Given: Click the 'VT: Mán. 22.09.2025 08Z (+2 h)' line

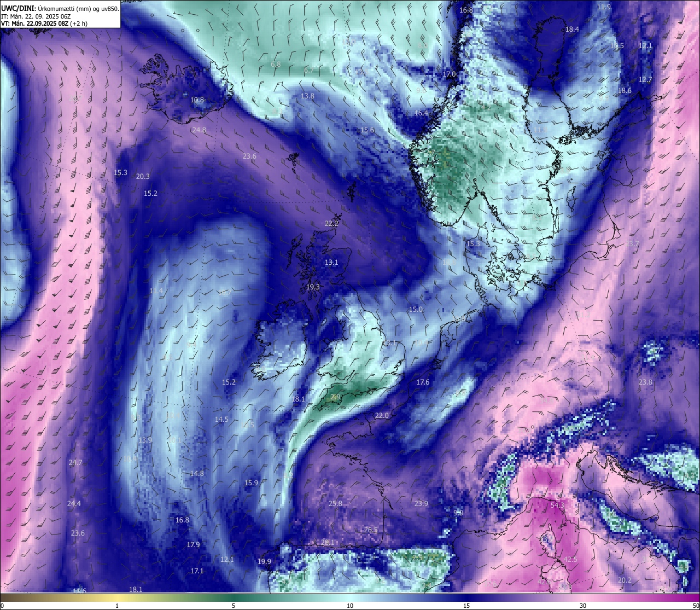Looking at the screenshot, I should tap(44, 24).
